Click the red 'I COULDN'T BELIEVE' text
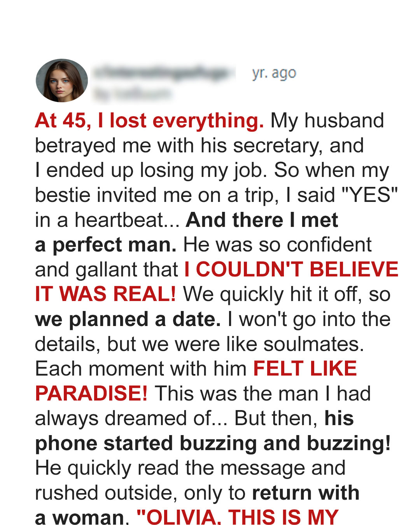The height and width of the screenshot is (525, 420). 291,269
